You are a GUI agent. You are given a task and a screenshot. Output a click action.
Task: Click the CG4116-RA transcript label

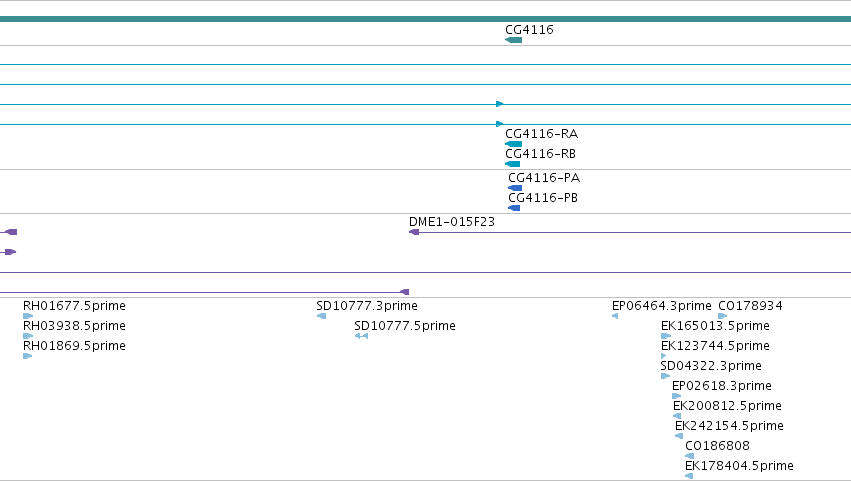(x=541, y=134)
